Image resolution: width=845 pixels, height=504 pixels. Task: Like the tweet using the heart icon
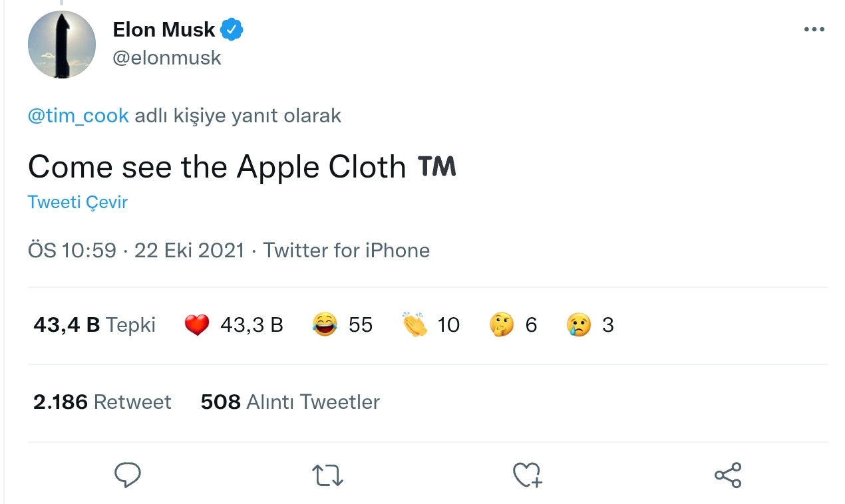[x=527, y=475]
